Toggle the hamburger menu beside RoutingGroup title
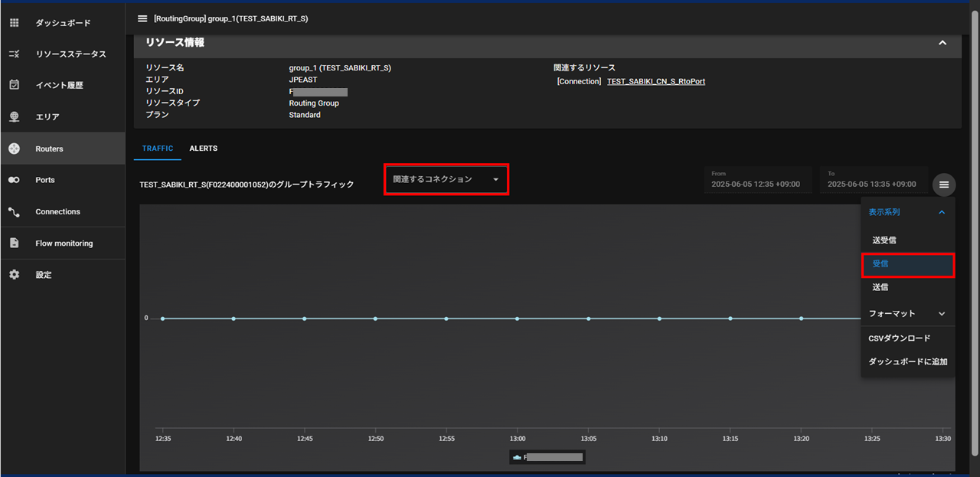 coord(142,18)
